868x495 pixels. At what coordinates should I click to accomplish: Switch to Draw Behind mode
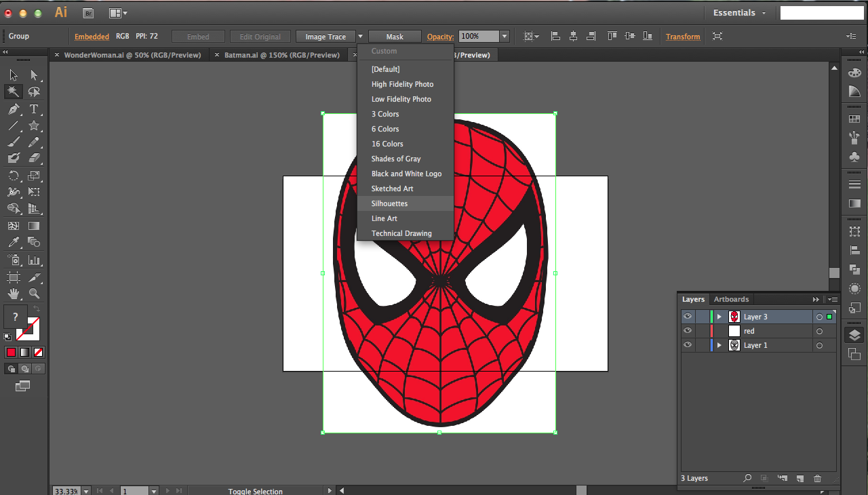pos(24,369)
